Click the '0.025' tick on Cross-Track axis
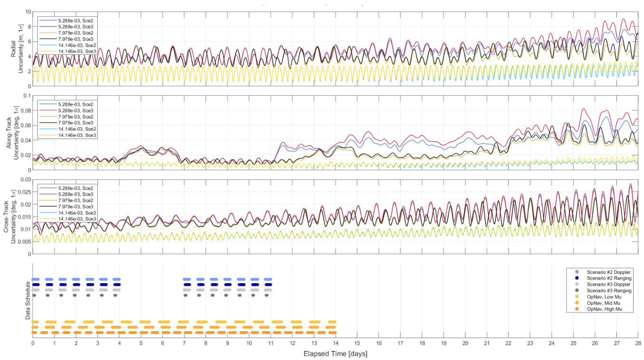This screenshot has width=644, height=360. 24,192
